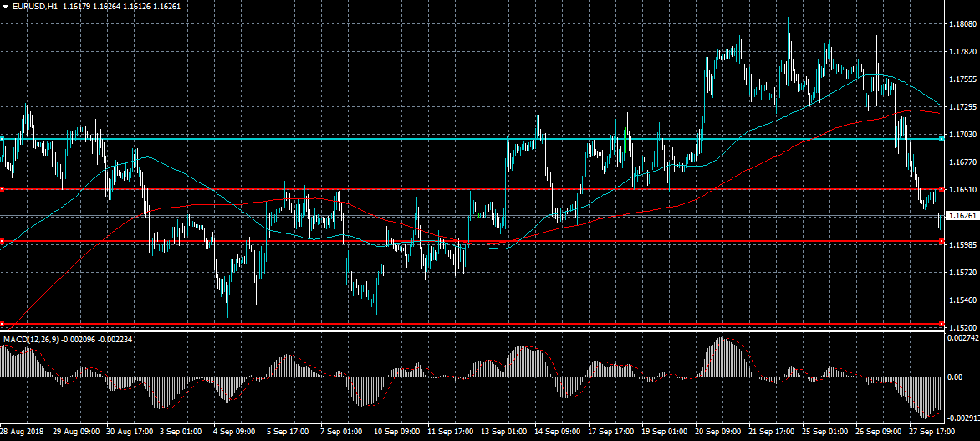Screen dimensions: 980x441
Task: Click the 1.16770 price axis label
Action: pyautogui.click(x=962, y=162)
